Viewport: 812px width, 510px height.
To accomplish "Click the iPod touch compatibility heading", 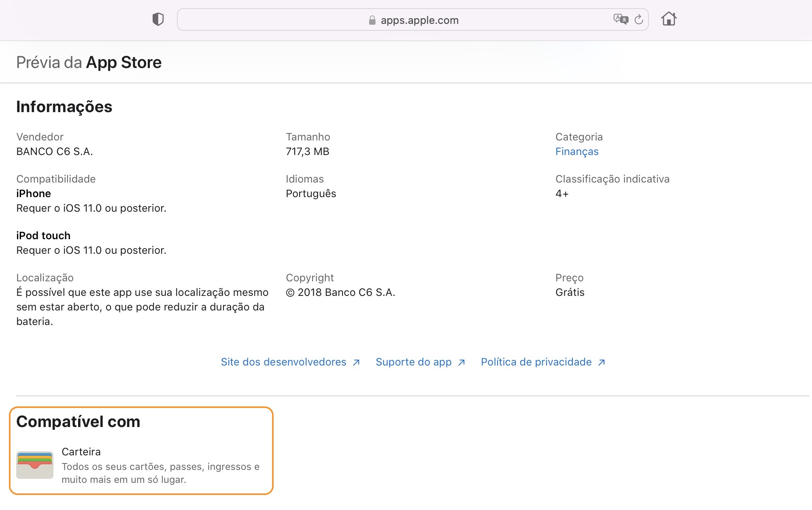I will tap(43, 236).
